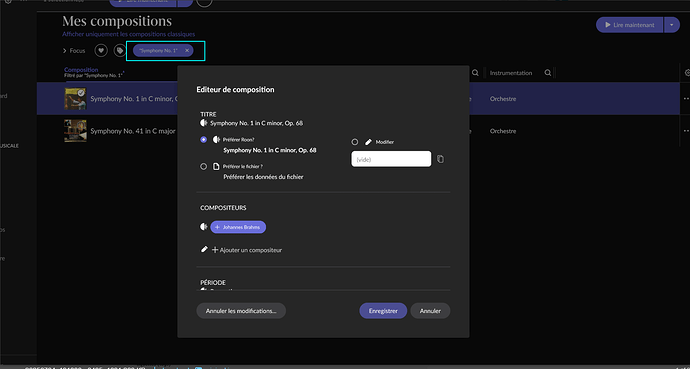The image size is (690, 369).
Task: Select the Préférer Roon radio button
Action: point(203,140)
